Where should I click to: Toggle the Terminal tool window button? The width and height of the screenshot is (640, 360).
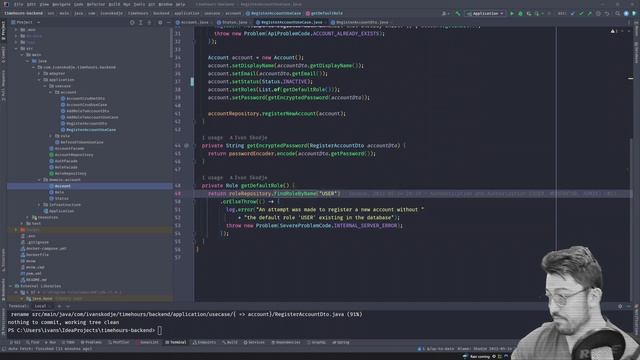176,342
